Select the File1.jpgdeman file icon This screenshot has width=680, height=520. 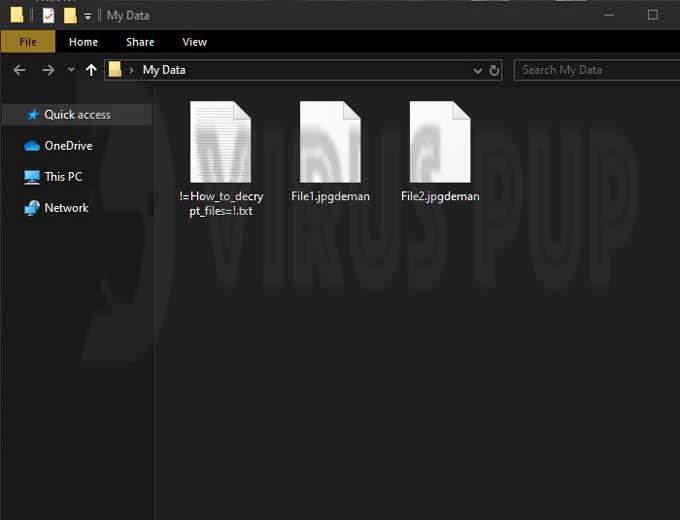click(x=330, y=142)
